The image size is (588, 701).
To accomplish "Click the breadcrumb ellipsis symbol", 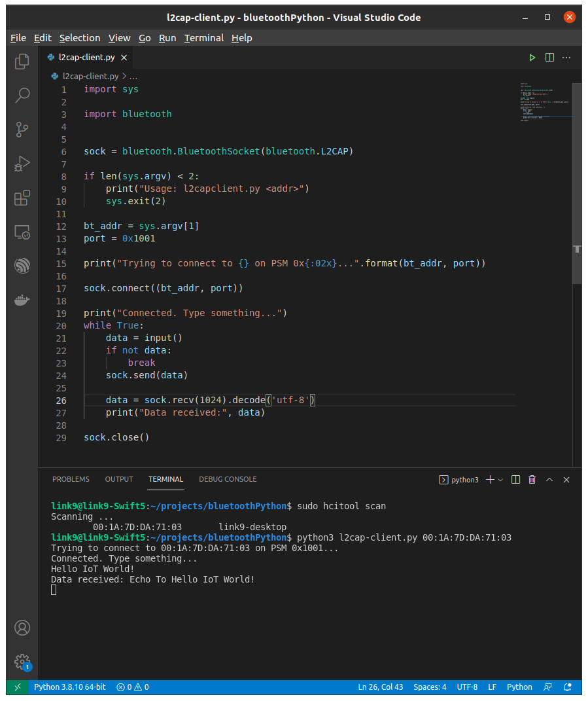I will pos(133,77).
